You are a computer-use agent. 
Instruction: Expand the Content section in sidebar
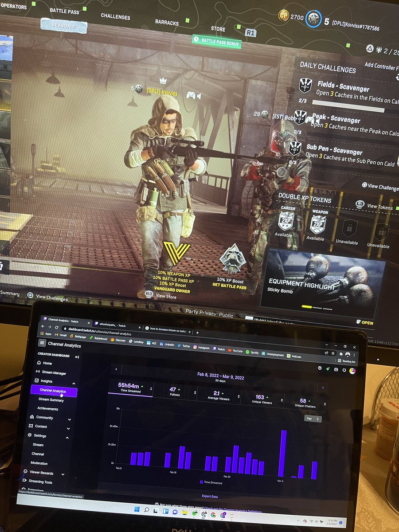click(x=68, y=429)
